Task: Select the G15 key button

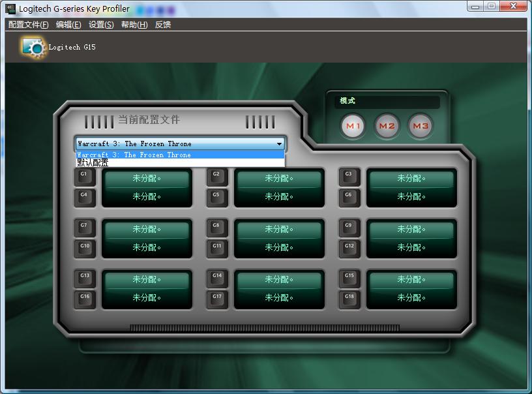Action: [x=349, y=279]
